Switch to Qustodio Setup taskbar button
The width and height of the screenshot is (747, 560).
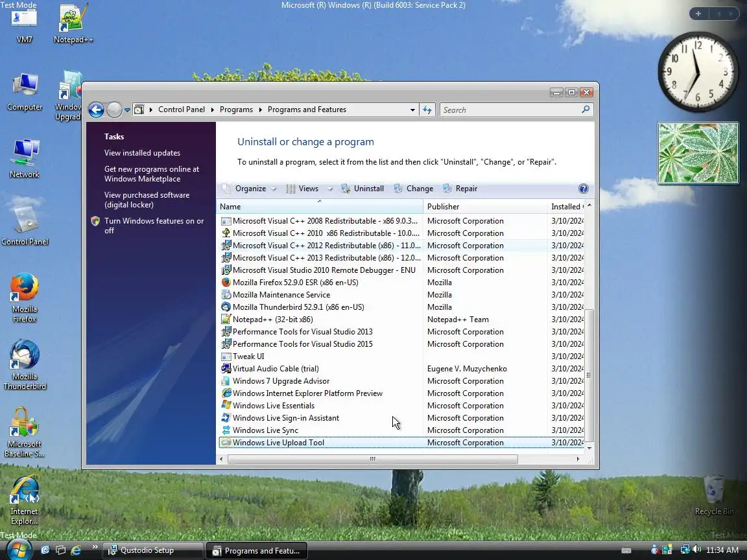[152, 550]
